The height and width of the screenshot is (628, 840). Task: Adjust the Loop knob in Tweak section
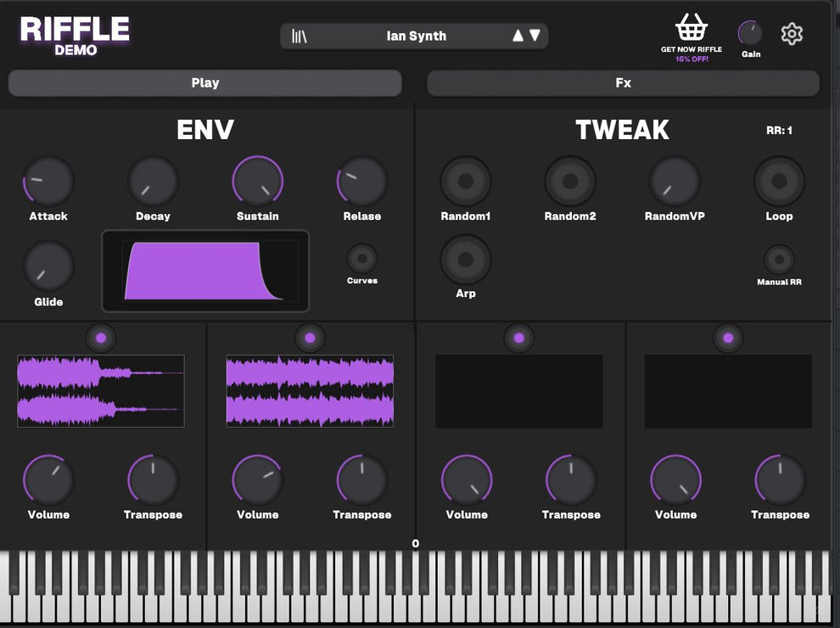[x=778, y=180]
